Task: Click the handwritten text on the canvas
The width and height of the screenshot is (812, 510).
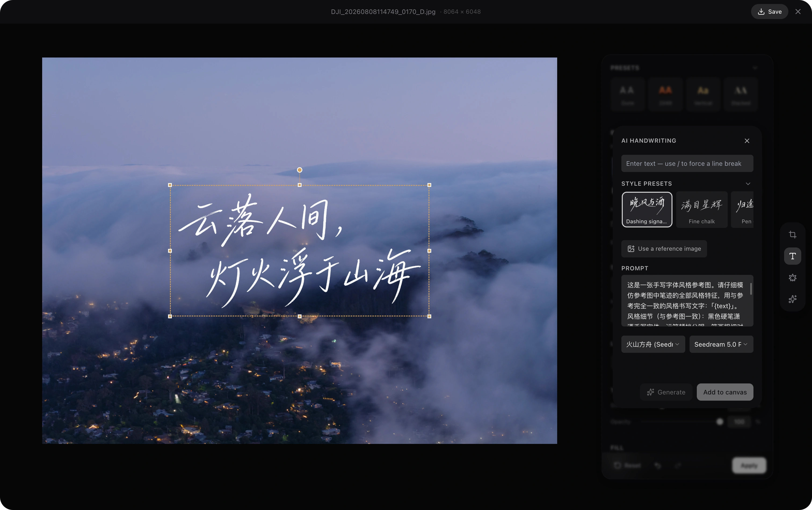Action: point(299,251)
